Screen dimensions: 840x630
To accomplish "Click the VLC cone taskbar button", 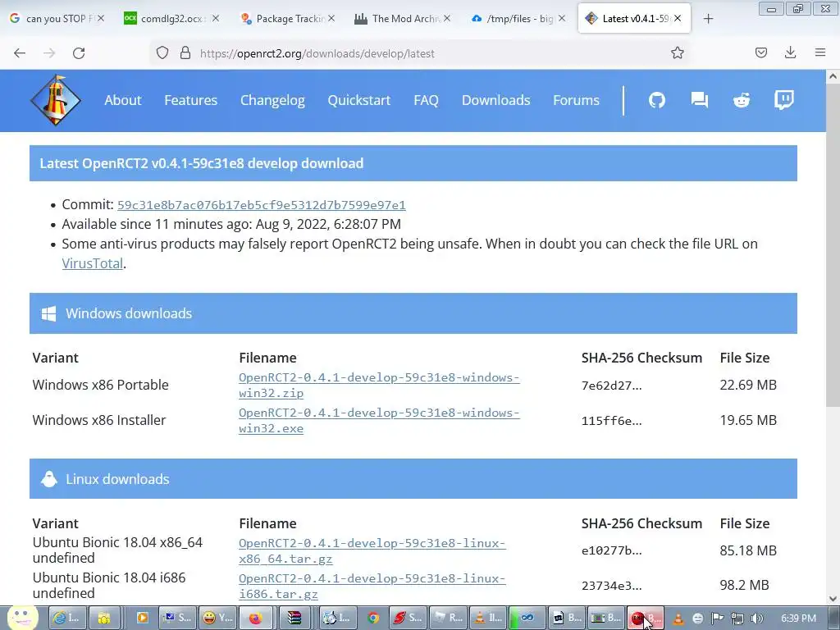I will coord(488,618).
